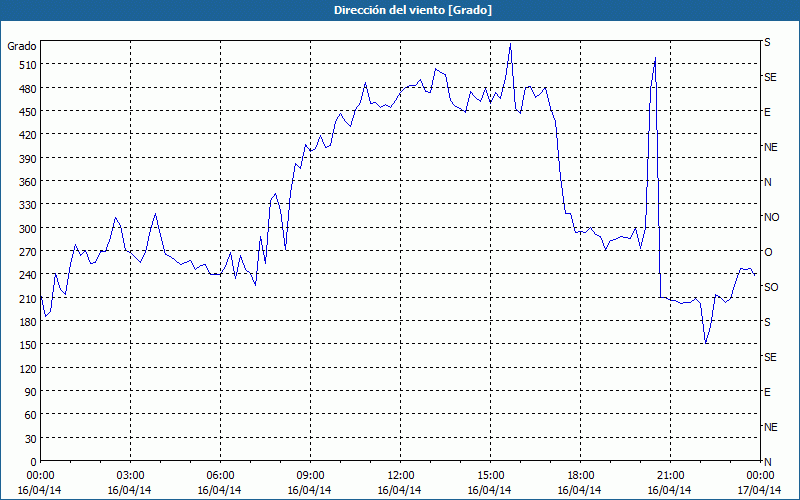Select the 16/04/14 date beneath 21:00
Screen dimensions: 800x500
(x=670, y=490)
